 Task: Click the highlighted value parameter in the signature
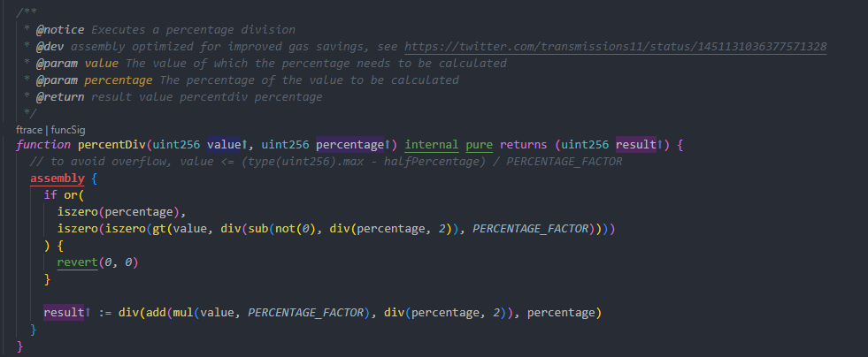coord(228,144)
